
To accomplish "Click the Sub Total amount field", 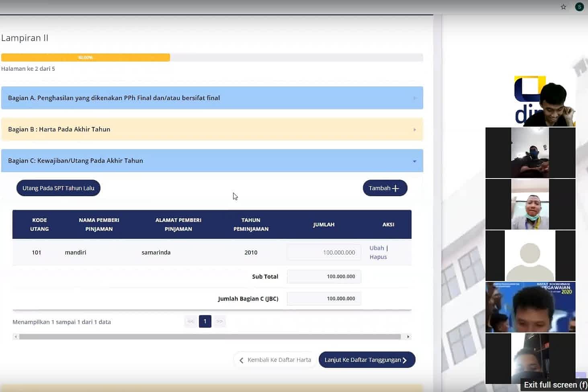I will click(x=324, y=277).
